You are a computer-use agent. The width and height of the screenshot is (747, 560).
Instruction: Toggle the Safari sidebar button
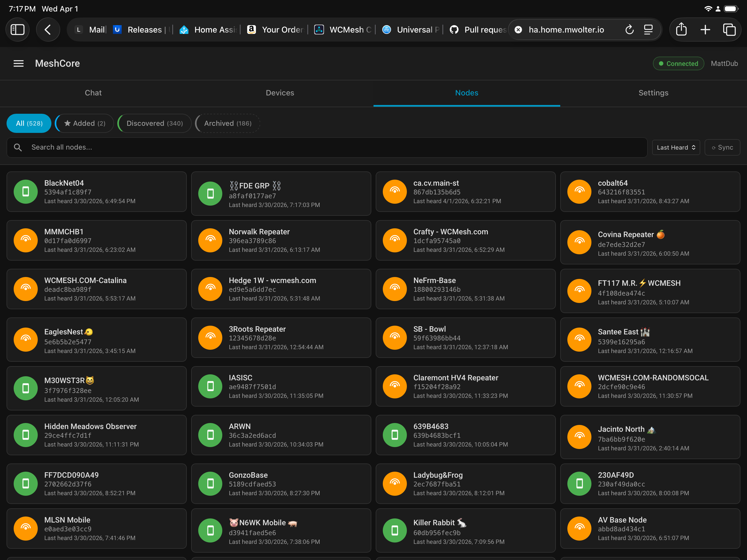click(x=17, y=30)
